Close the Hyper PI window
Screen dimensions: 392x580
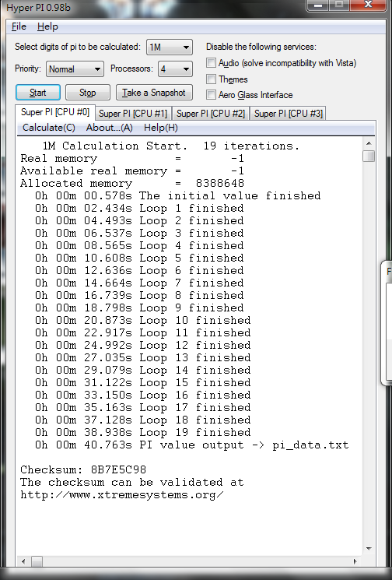(367, 5)
